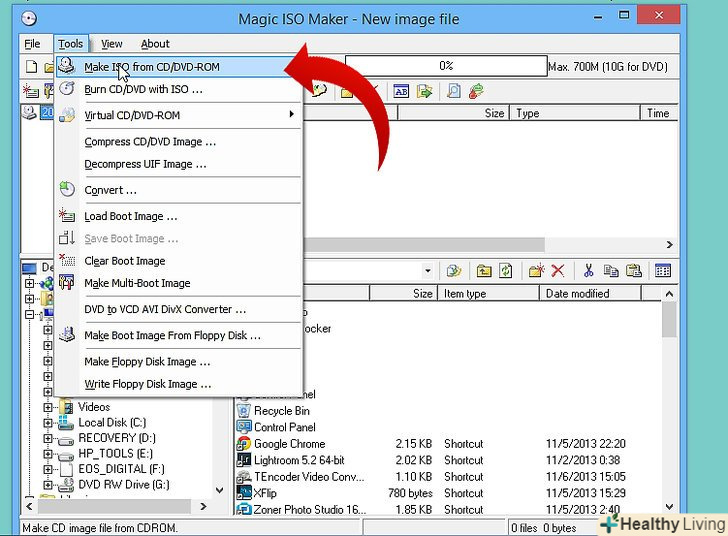Select Clear Boot Image
The height and width of the screenshot is (536, 728).
click(178, 261)
